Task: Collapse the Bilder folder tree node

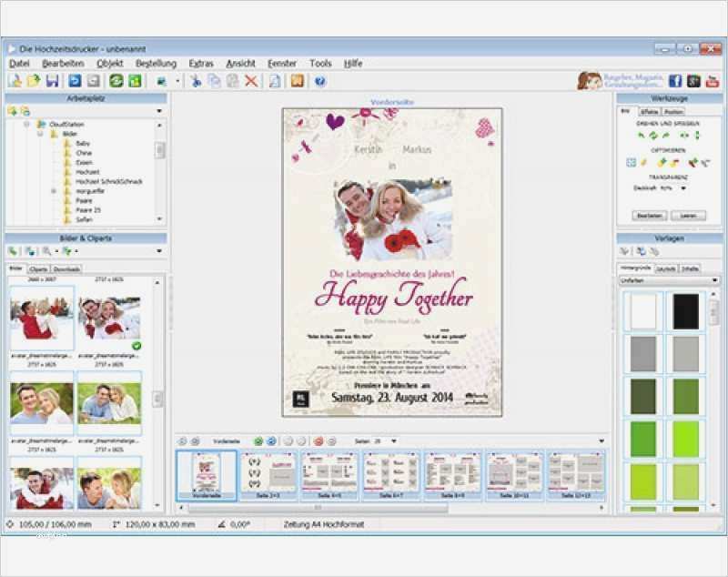Action: tap(41, 133)
